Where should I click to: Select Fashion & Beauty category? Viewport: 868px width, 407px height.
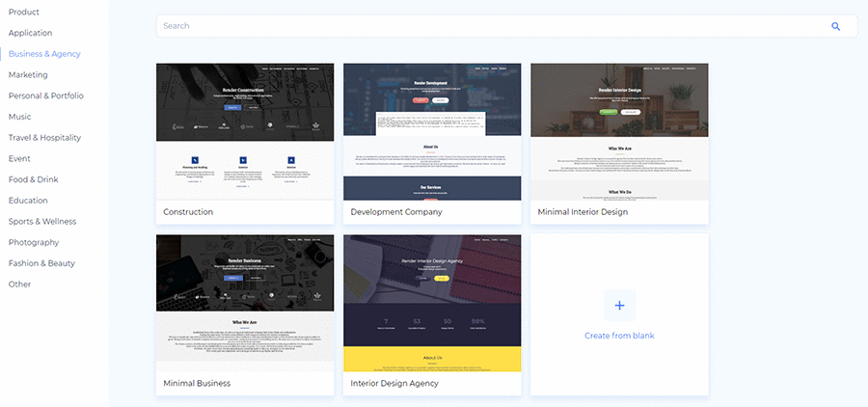pyautogui.click(x=41, y=263)
